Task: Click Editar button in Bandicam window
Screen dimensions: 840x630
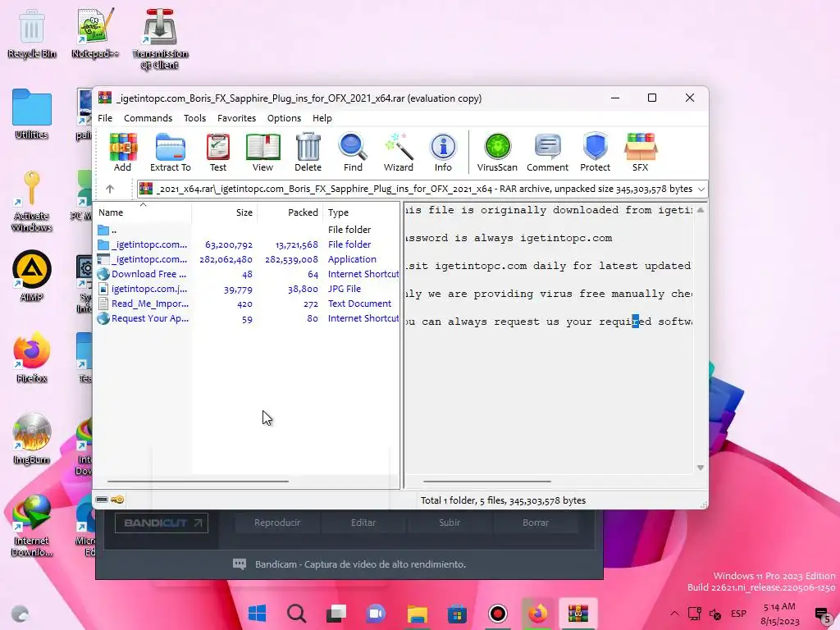Action: click(x=363, y=523)
